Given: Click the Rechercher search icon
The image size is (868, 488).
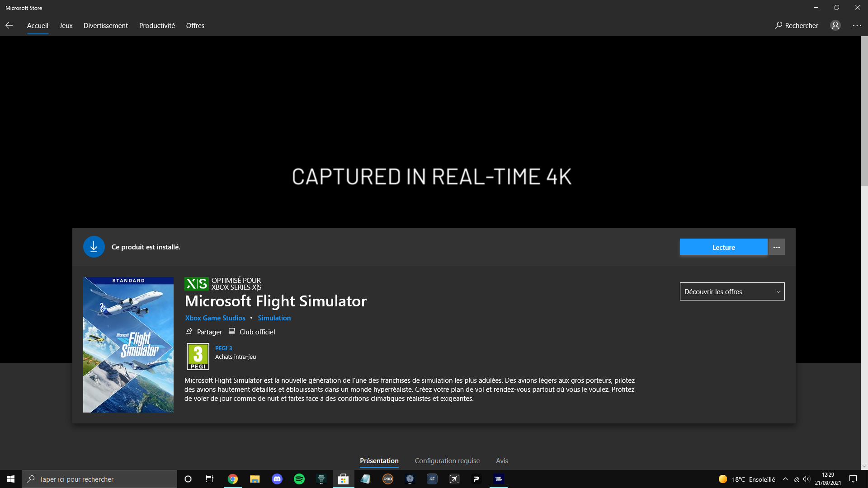Looking at the screenshot, I should pyautogui.click(x=778, y=25).
